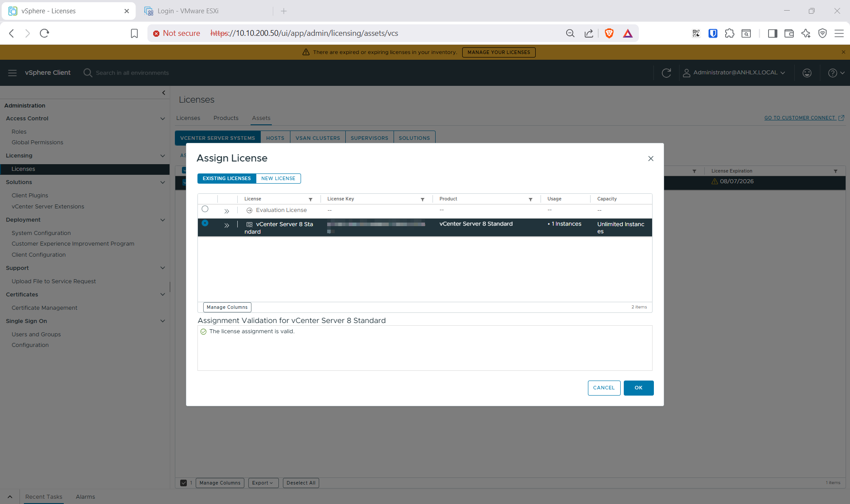This screenshot has height=504, width=850.
Task: Open the browser zoom magnifier icon
Action: tap(570, 33)
